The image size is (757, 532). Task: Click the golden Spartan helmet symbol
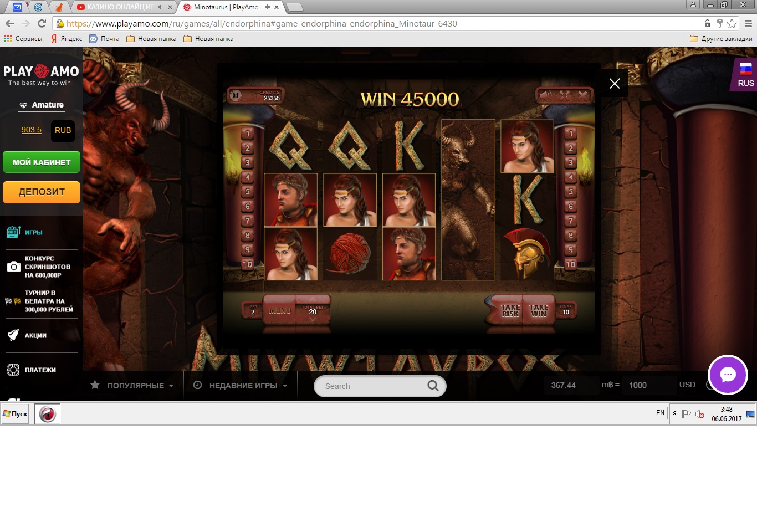pyautogui.click(x=528, y=253)
